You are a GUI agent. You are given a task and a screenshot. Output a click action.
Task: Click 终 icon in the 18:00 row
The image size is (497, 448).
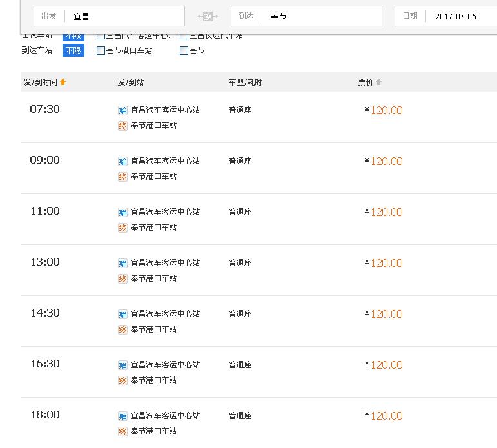(122, 431)
